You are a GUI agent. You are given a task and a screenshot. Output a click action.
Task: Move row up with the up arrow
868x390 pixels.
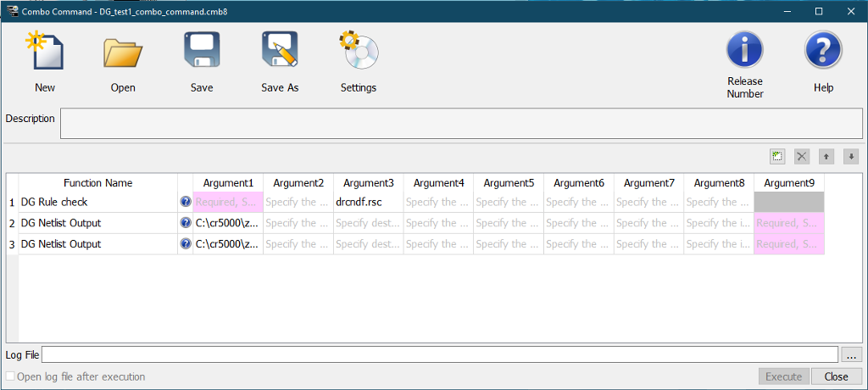point(826,157)
